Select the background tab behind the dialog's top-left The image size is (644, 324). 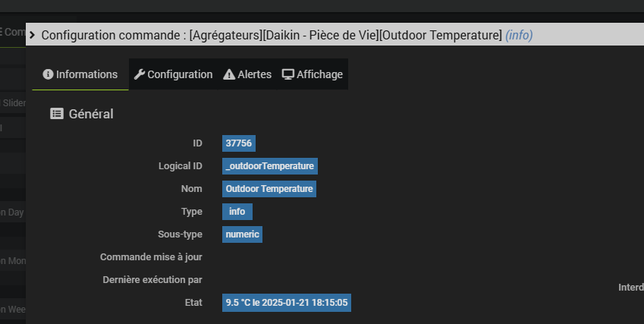pyautogui.click(x=12, y=31)
